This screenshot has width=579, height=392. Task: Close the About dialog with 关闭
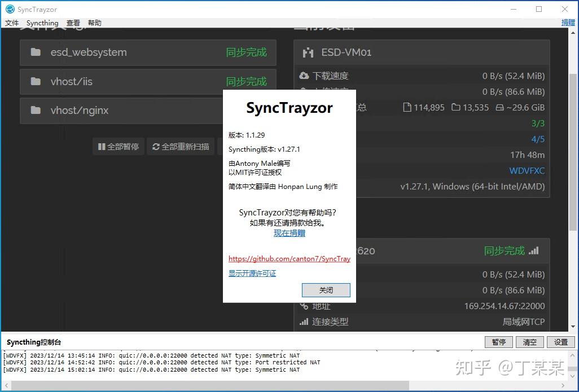click(x=326, y=290)
